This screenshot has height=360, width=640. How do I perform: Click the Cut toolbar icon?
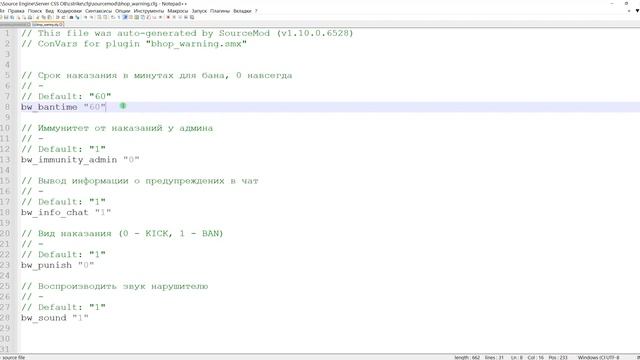[38, 18]
